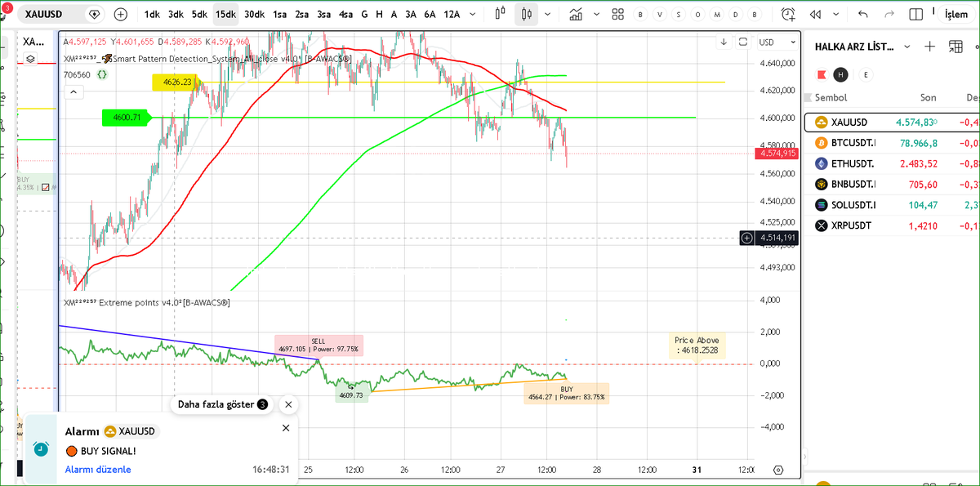Close the Alarmı XAUUSD notification
The image size is (980, 486).
point(286,428)
